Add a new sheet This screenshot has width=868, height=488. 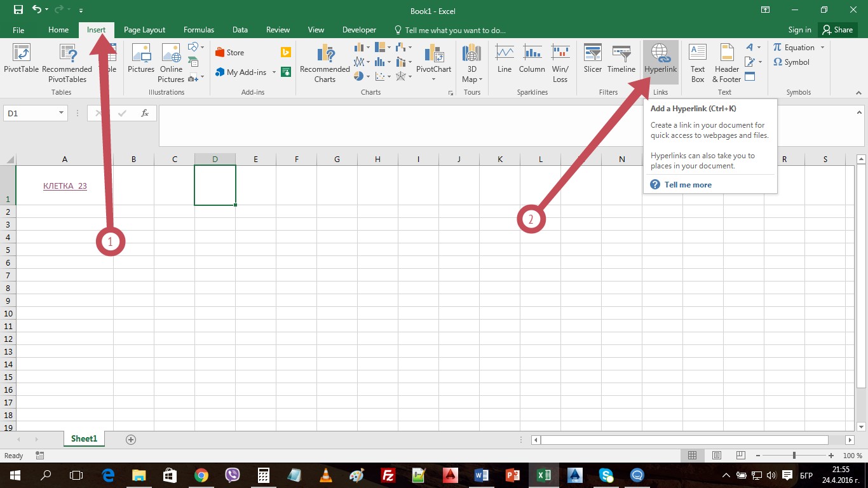click(131, 439)
